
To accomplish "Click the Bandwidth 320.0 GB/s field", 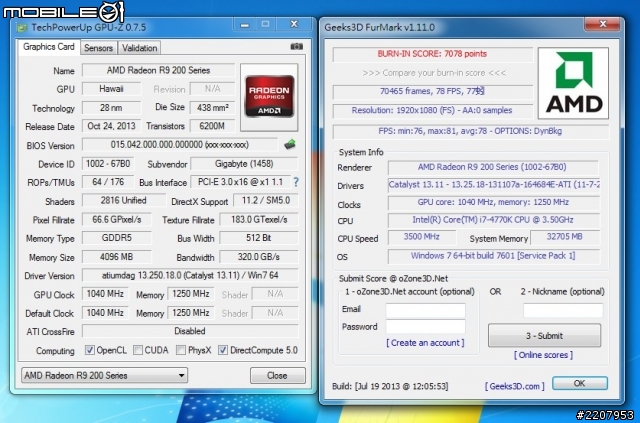I will click(x=259, y=257).
